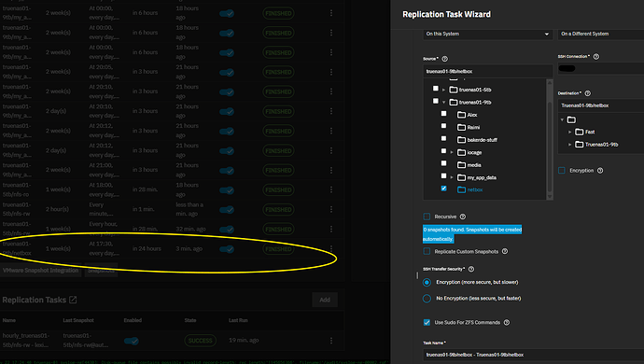Open Use Sudo For ZFS Commands help icon
Image resolution: width=644 pixels, height=364 pixels.
coord(507,323)
